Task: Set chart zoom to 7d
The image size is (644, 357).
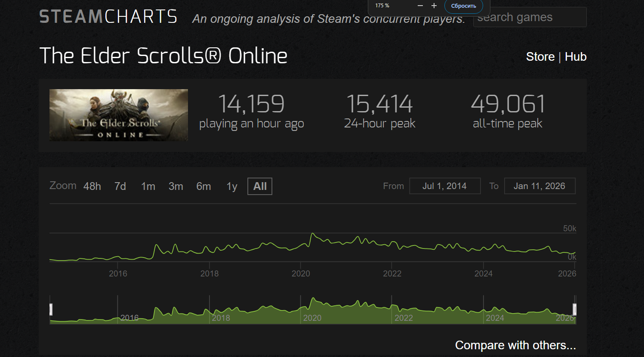Action: [120, 186]
